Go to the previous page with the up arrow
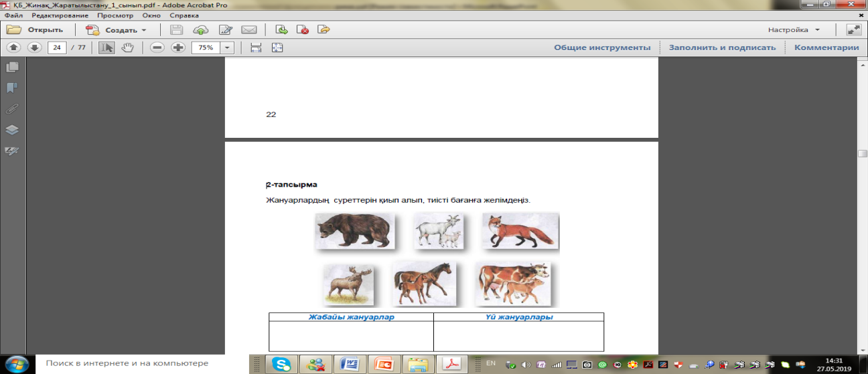This screenshot has width=868, height=374. pyautogui.click(x=13, y=48)
